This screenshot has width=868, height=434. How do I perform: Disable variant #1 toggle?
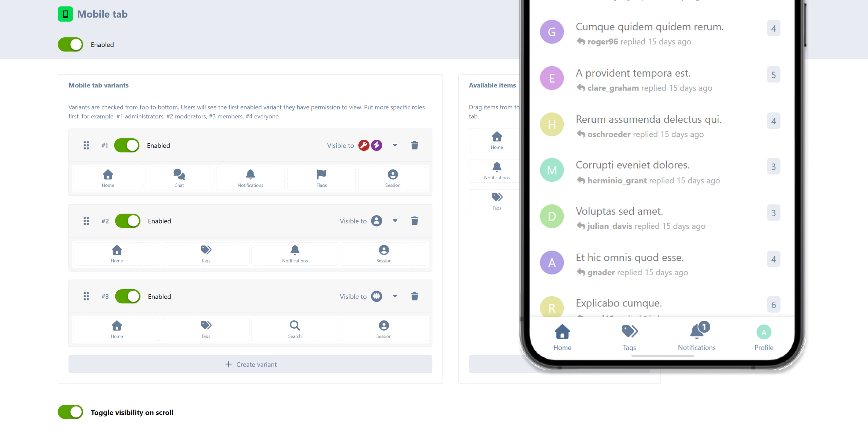(x=127, y=145)
